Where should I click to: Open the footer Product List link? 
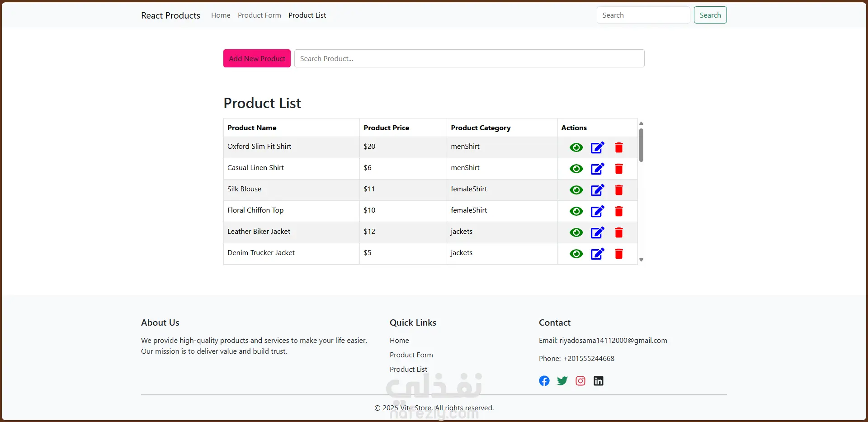point(408,370)
